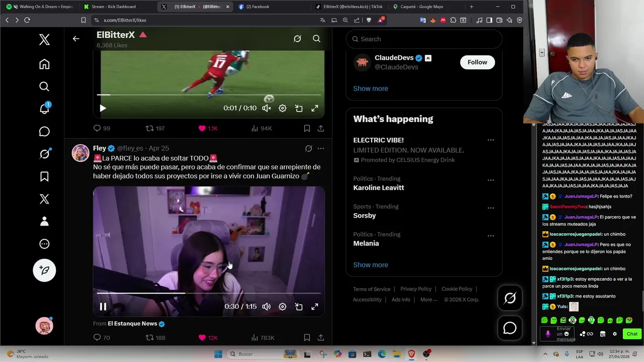Pause the Fley post video
The width and height of the screenshot is (644, 362).
[x=103, y=307]
